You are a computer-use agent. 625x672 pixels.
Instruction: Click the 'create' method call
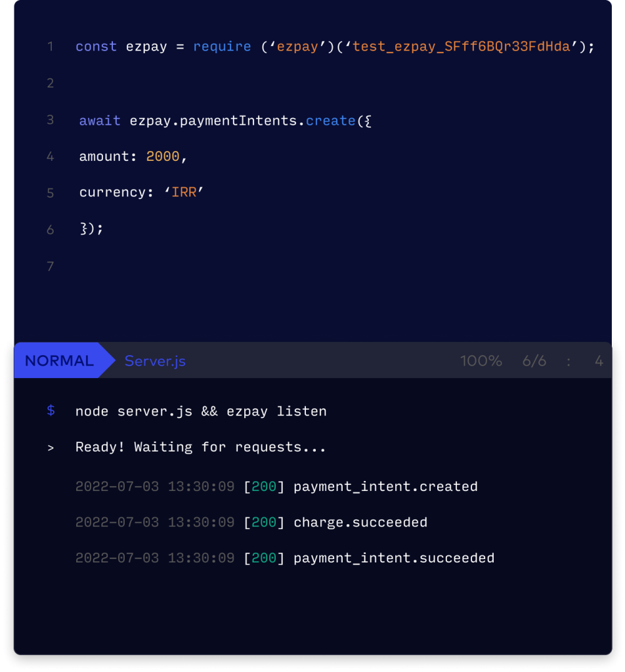point(330,121)
